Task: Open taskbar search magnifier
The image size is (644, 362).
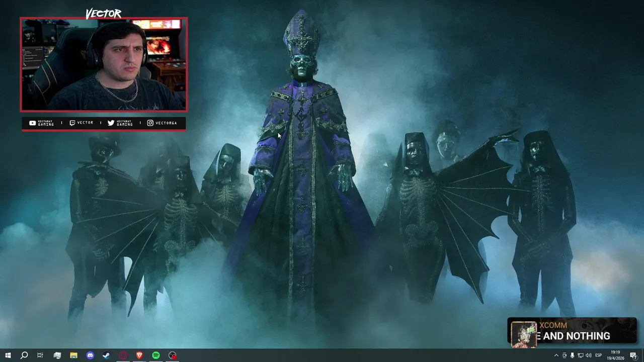Action: tap(24, 355)
